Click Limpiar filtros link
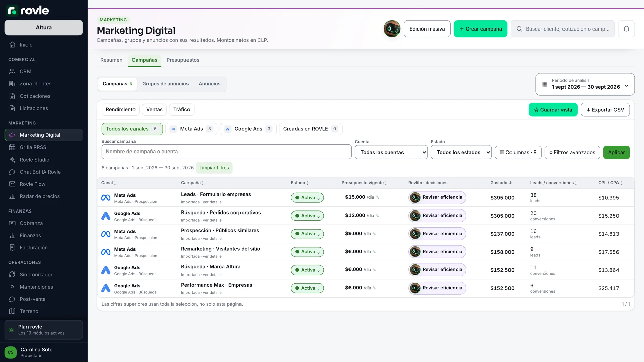644x362 pixels. [x=214, y=168]
